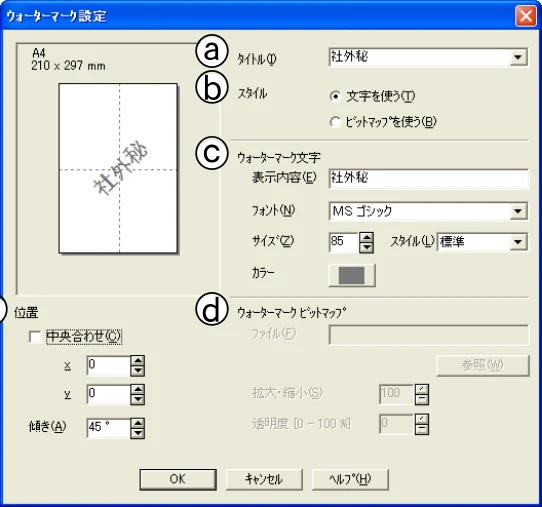Click the 傾き angle field showing 45°
Screen dimensions: 542x507
(109, 428)
